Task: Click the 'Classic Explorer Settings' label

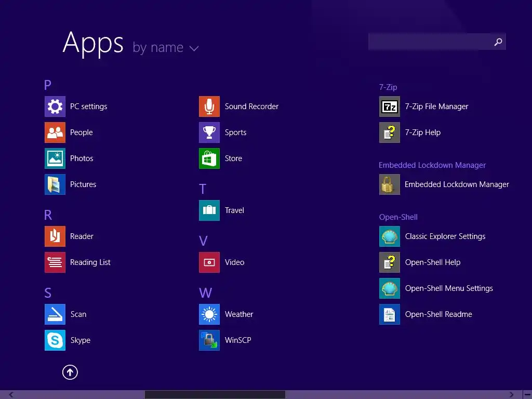Action: [x=445, y=236]
